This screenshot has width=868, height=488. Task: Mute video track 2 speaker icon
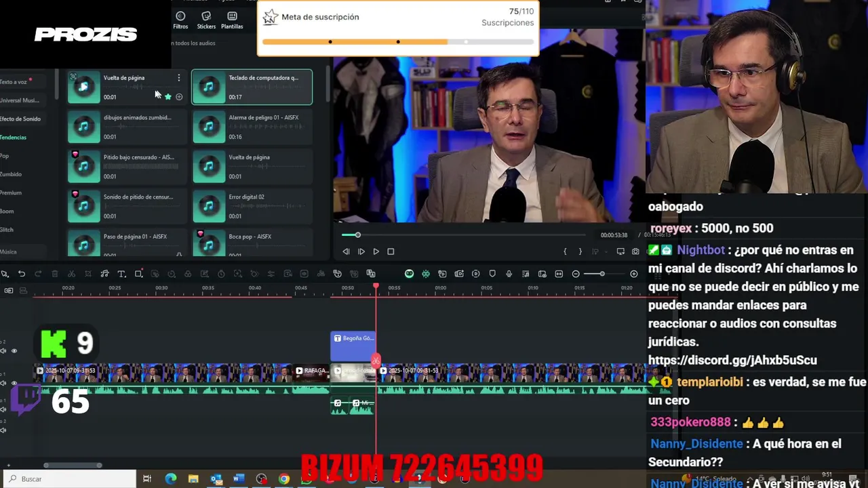[x=3, y=351]
